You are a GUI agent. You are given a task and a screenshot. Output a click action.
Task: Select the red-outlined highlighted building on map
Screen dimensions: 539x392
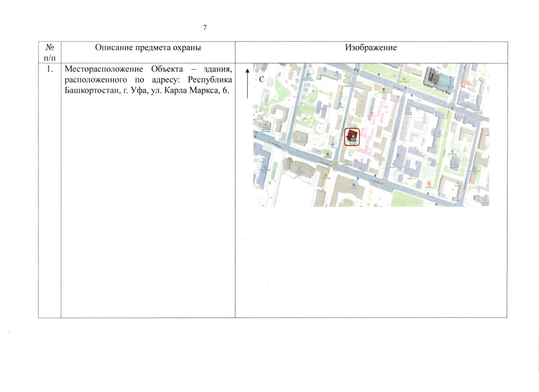[x=352, y=137]
